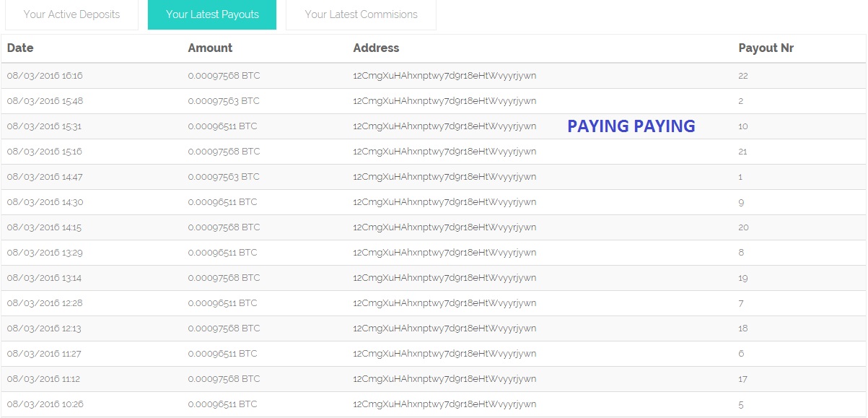The width and height of the screenshot is (868, 418).
Task: Click amount 0.00096511 BTC in 15:31 row
Action: click(x=222, y=126)
